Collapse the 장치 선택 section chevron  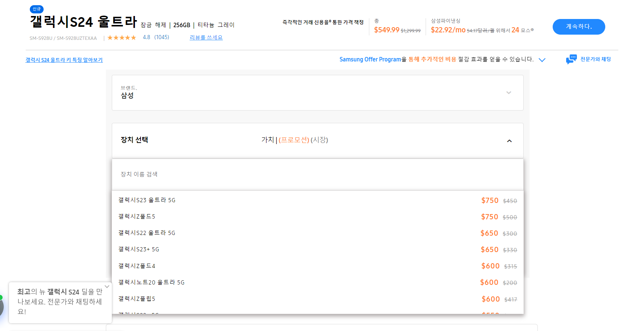(x=509, y=141)
